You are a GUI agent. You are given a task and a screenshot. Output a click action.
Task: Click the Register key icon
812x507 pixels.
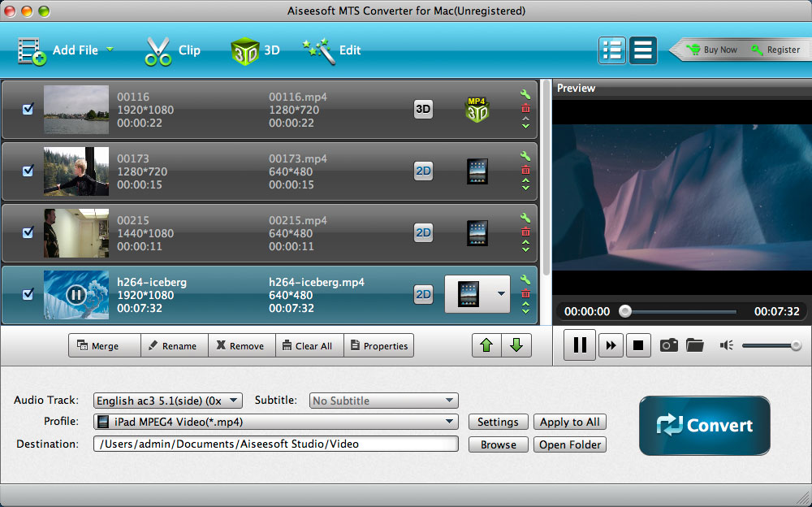tap(757, 50)
